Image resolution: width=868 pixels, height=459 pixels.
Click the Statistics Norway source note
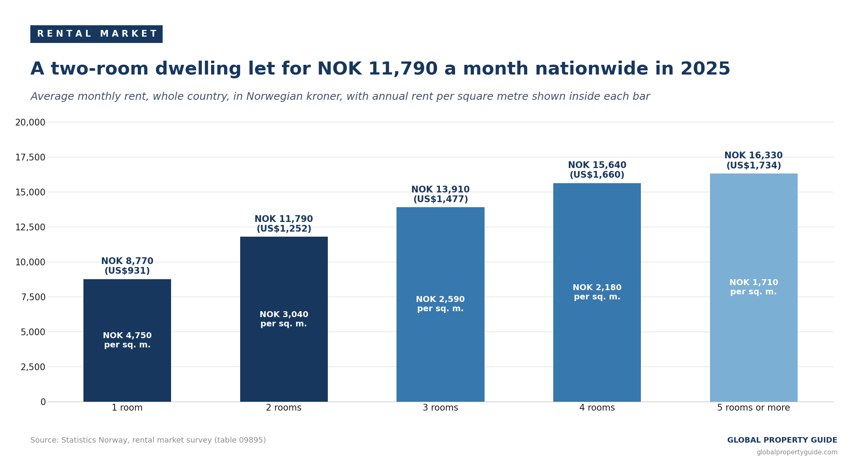click(148, 440)
